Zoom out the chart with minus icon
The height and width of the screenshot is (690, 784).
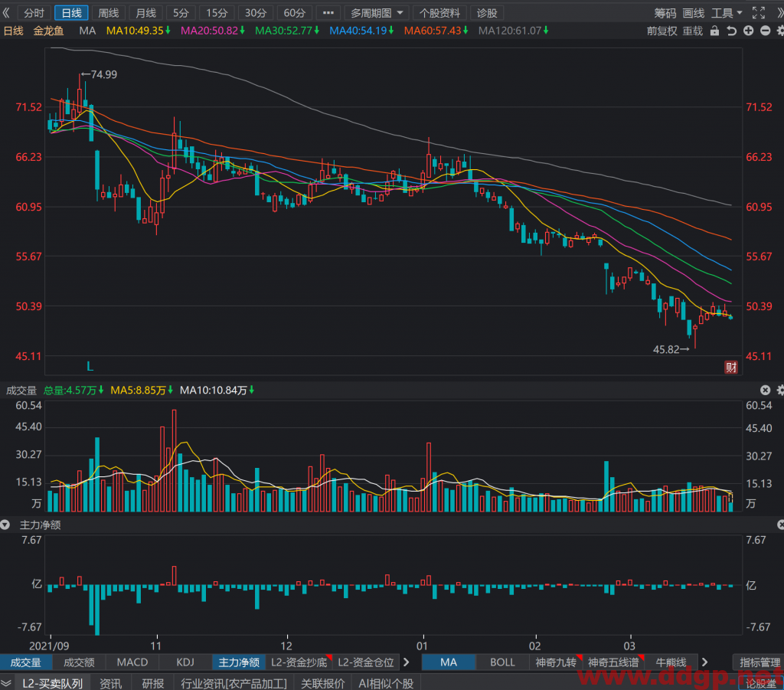(765, 31)
